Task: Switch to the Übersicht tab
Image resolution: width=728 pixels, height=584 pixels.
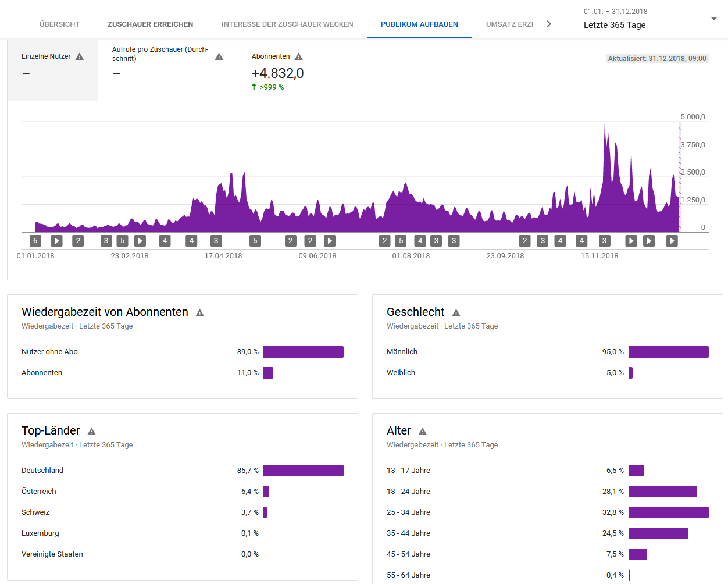Action: 59,24
